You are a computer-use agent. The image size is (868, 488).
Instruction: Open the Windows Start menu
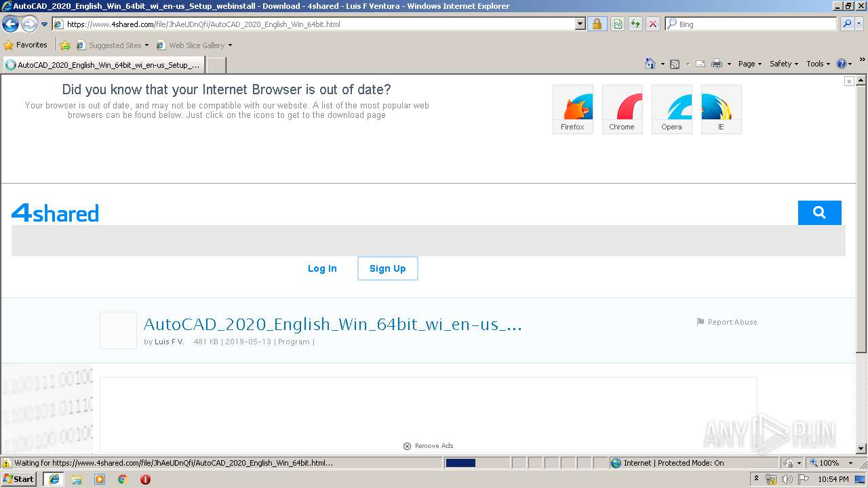(19, 479)
